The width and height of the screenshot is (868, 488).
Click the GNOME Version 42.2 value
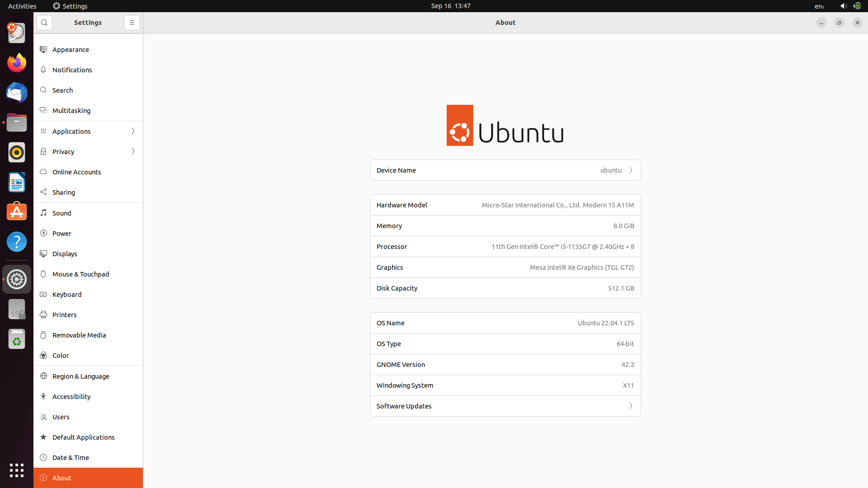coord(627,365)
